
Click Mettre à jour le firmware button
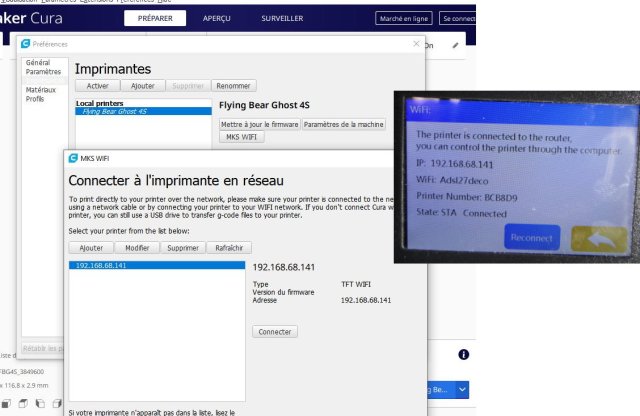(260, 124)
